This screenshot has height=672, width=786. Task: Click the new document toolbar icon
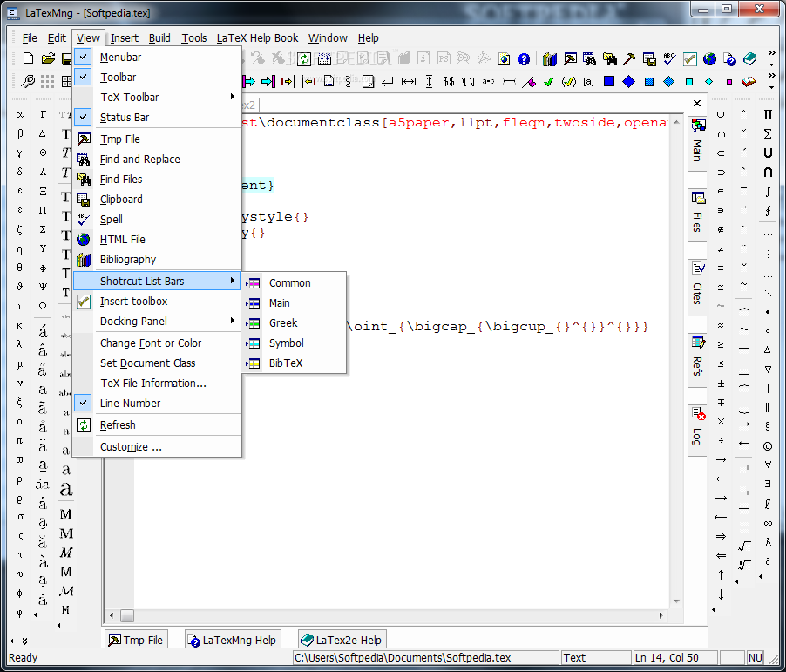click(28, 58)
